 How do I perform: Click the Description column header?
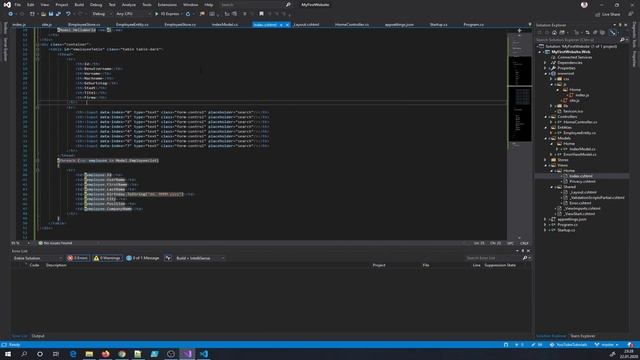[x=56, y=265]
